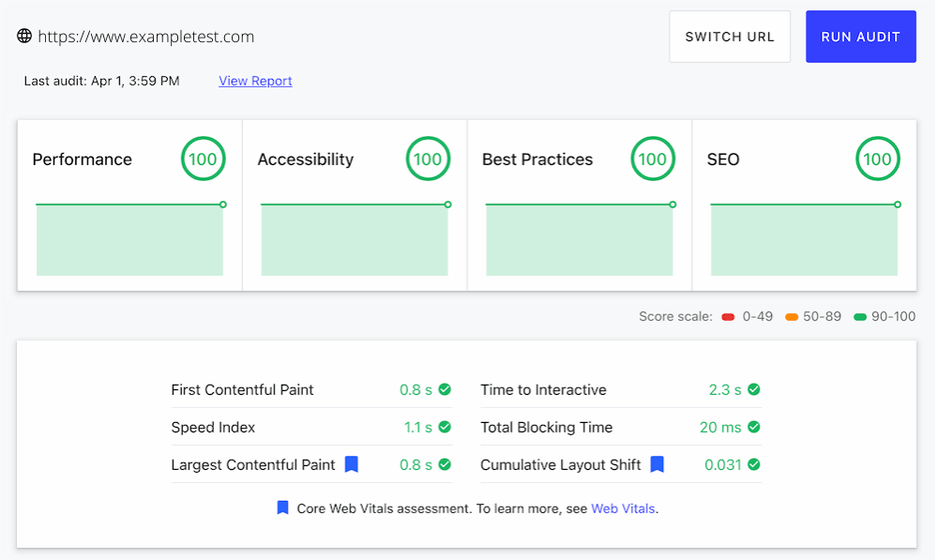This screenshot has width=938, height=560.
Task: Click the green check next to Cumulative Layout Shift
Action: [754, 464]
